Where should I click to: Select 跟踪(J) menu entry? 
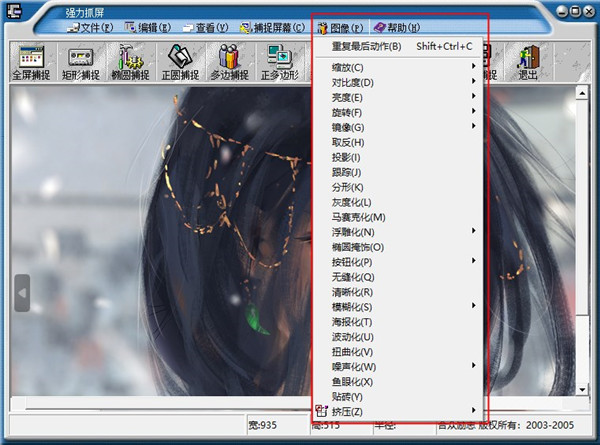[398, 172]
